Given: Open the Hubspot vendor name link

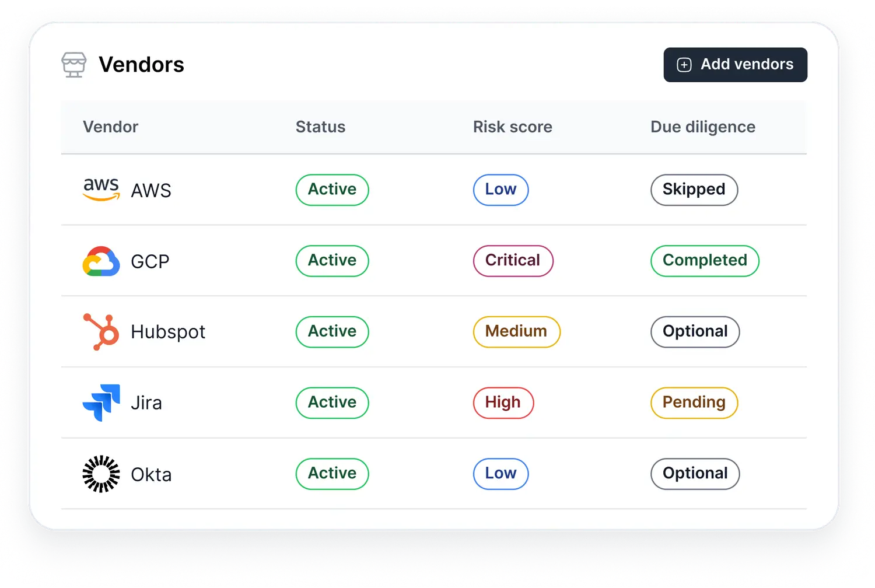Looking at the screenshot, I should point(168,332).
